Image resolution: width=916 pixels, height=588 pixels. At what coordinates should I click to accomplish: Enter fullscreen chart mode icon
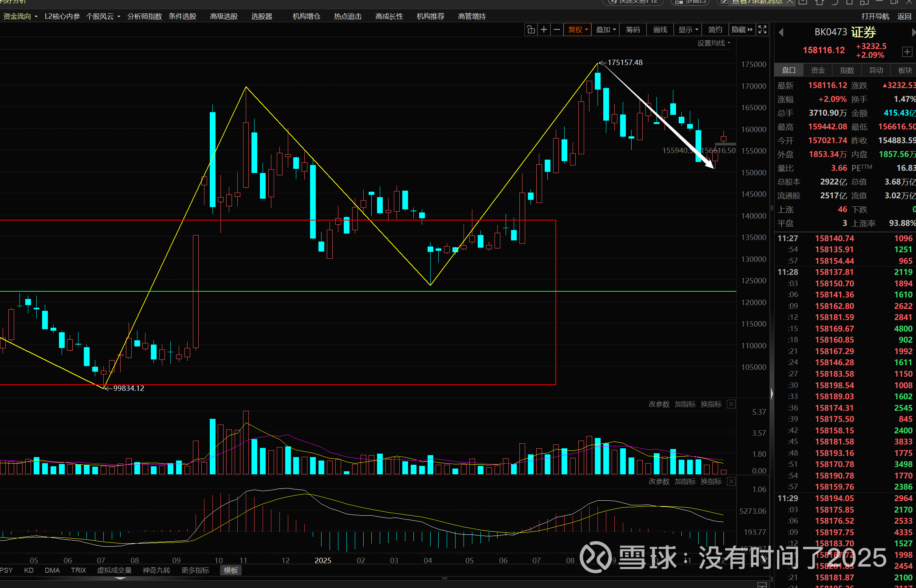763,29
